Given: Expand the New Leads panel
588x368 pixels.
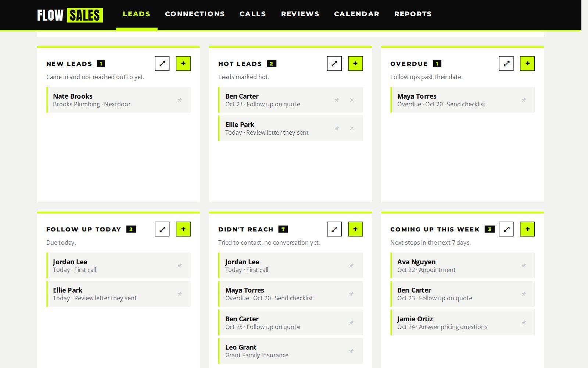Looking at the screenshot, I should pos(162,63).
